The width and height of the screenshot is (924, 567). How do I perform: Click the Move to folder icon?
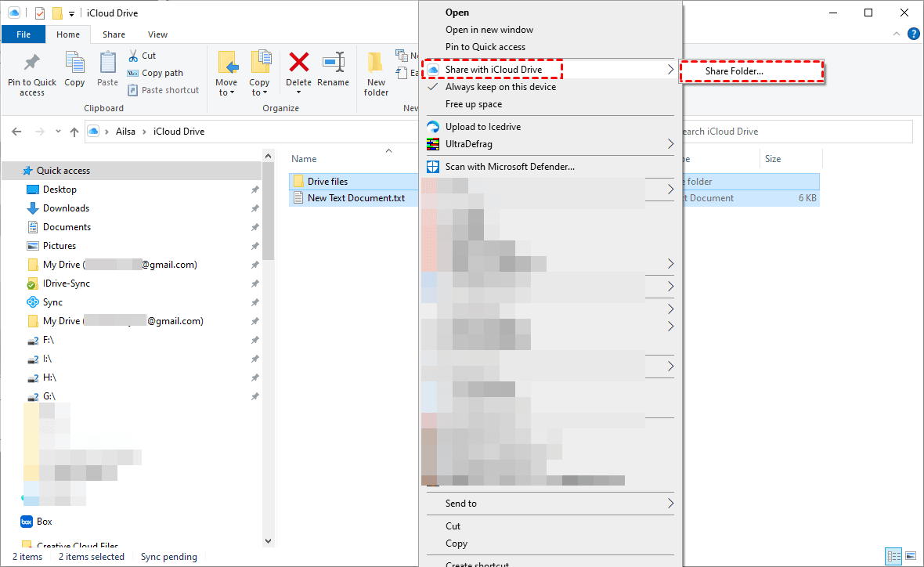click(227, 63)
